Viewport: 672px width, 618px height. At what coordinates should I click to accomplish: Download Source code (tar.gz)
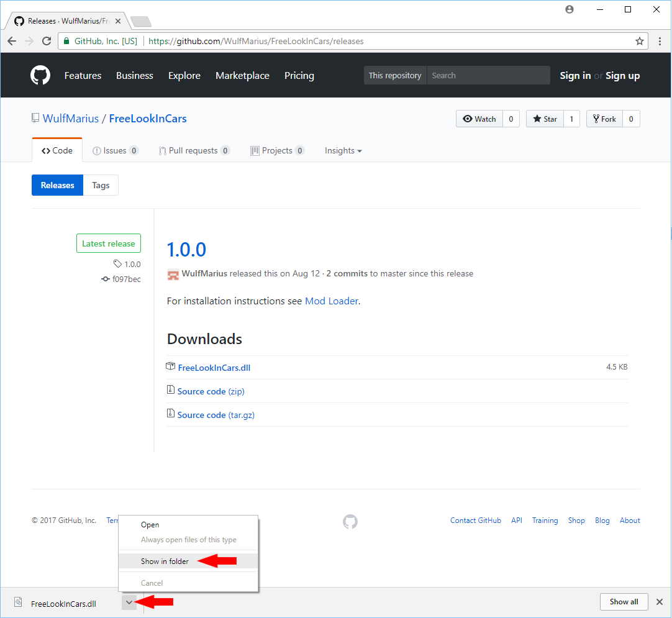click(x=216, y=415)
